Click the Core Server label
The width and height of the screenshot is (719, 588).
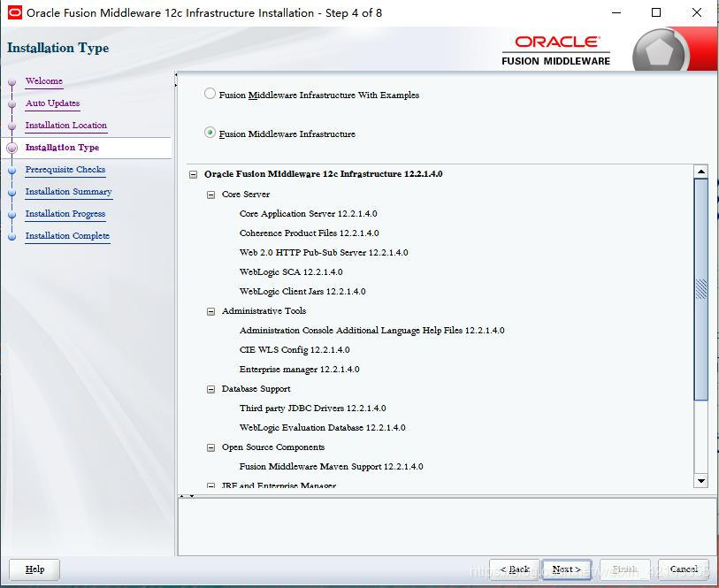click(246, 195)
